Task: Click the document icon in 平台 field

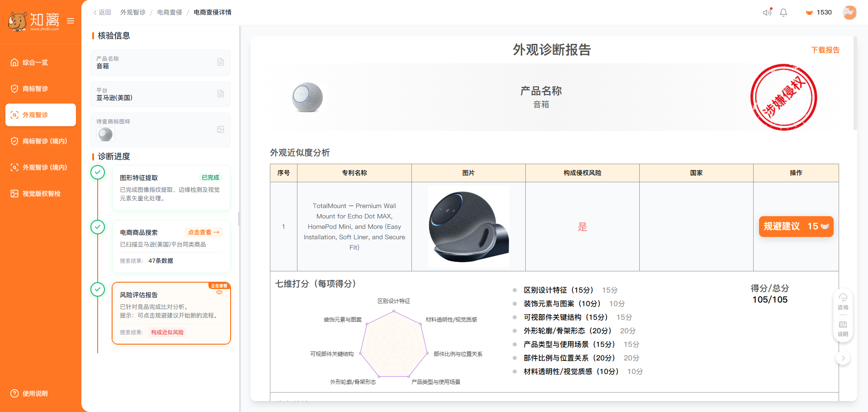Action: pyautogui.click(x=221, y=94)
